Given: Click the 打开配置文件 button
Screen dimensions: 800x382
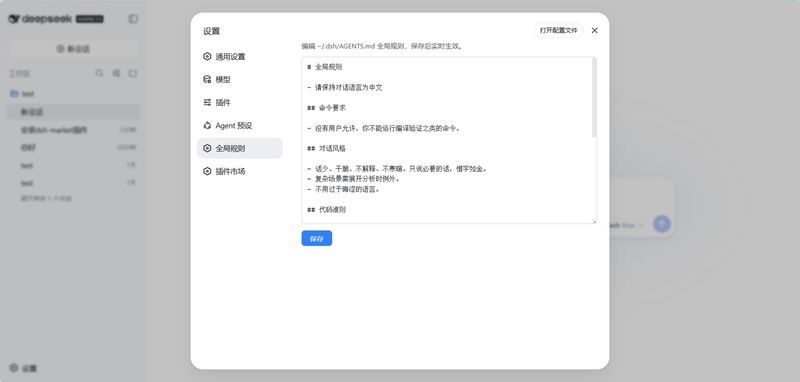Looking at the screenshot, I should point(559,30).
